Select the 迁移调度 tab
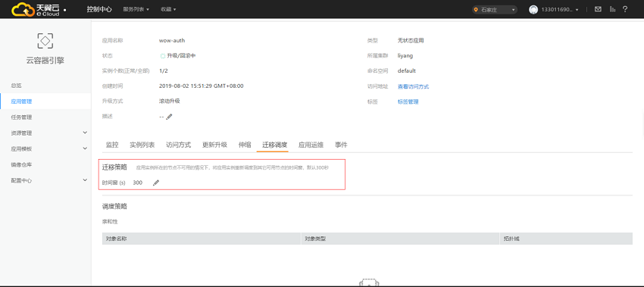This screenshot has width=644, height=287. tap(275, 145)
